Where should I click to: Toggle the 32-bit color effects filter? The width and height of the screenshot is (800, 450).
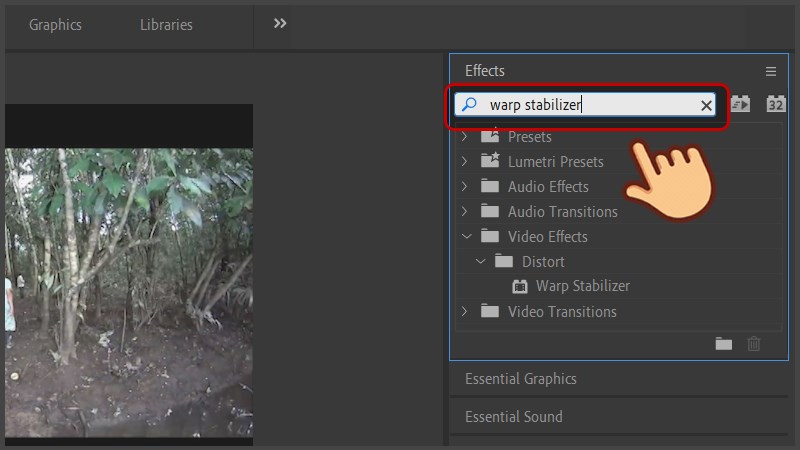tap(776, 104)
